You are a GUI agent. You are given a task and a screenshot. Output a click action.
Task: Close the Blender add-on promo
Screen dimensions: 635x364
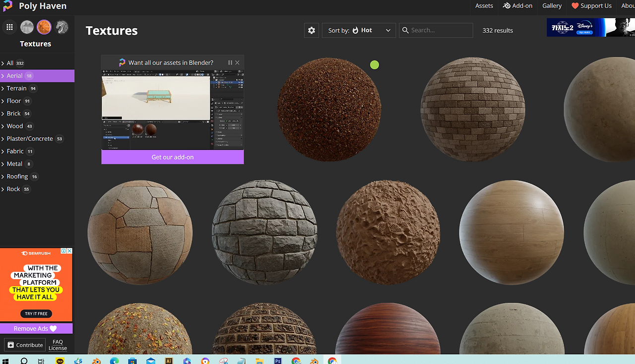(x=238, y=62)
